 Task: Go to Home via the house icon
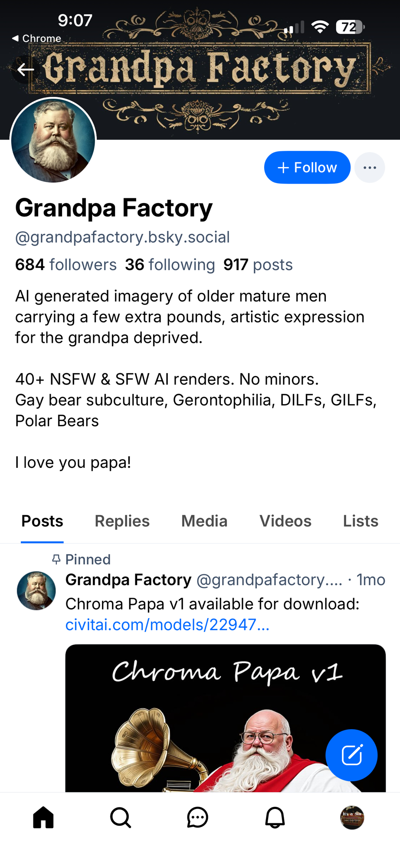point(43,818)
